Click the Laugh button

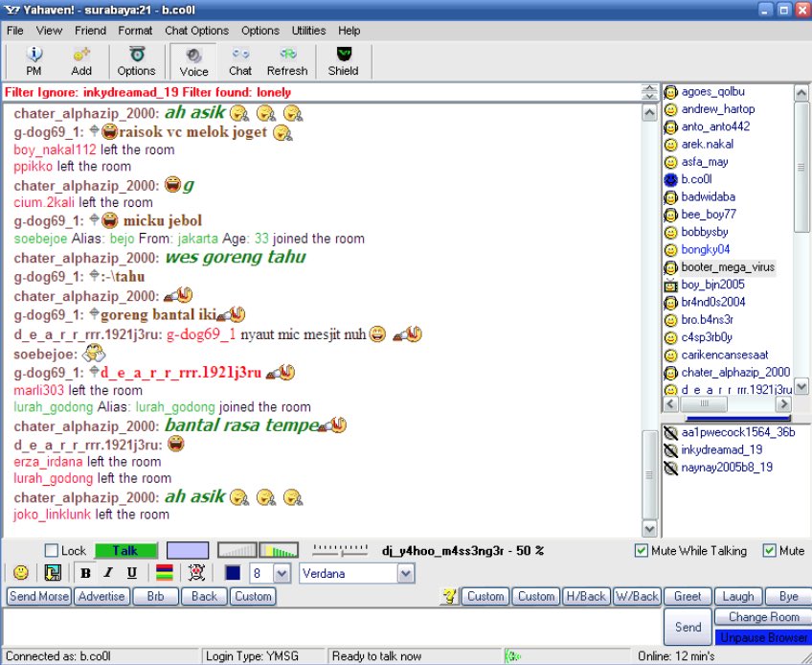(738, 596)
